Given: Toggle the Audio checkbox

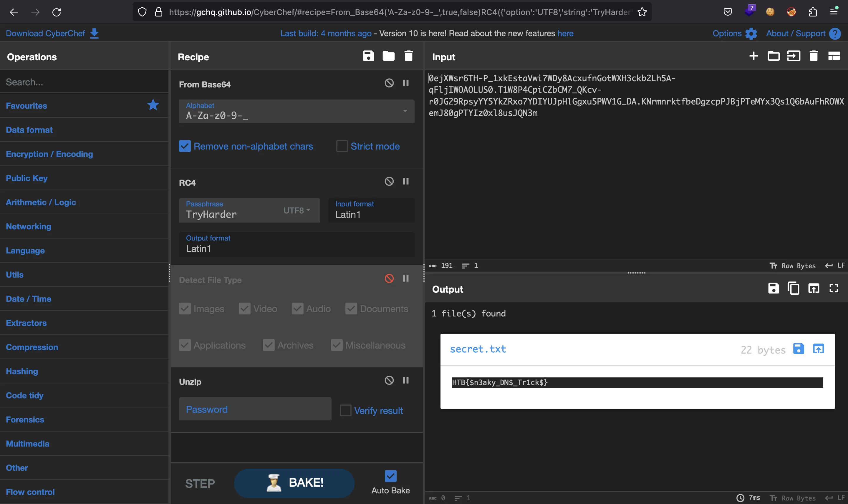Looking at the screenshot, I should coord(297,309).
